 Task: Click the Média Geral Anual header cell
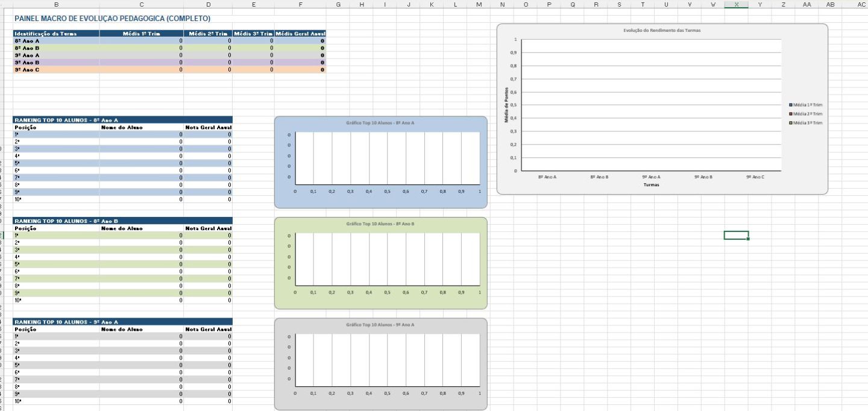coord(300,33)
